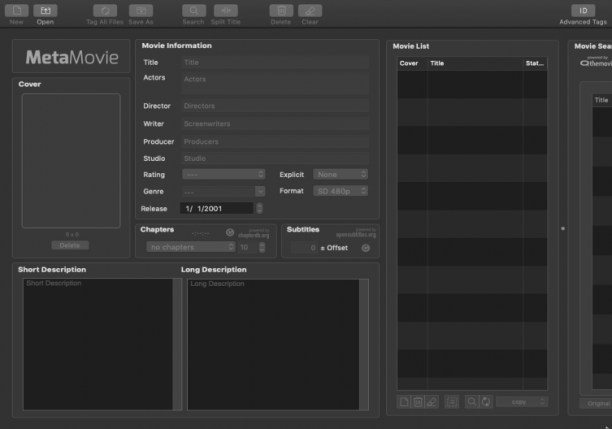The image size is (612, 429).
Task: Click the Producers input field
Action: [x=275, y=142]
